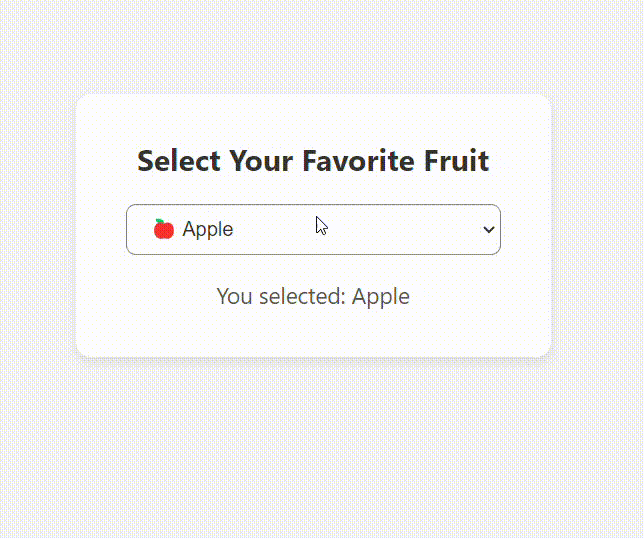This screenshot has height=538, width=644.
Task: Open the fruit dropdown via its chevron arrow
Action: click(489, 229)
